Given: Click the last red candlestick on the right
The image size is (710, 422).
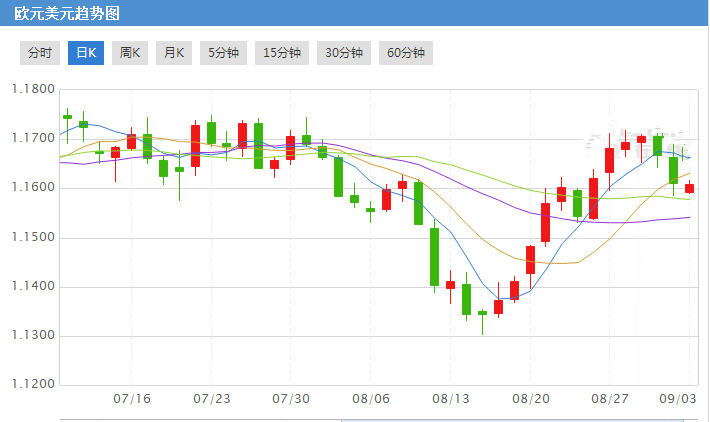Looking at the screenshot, I should click(x=689, y=188).
